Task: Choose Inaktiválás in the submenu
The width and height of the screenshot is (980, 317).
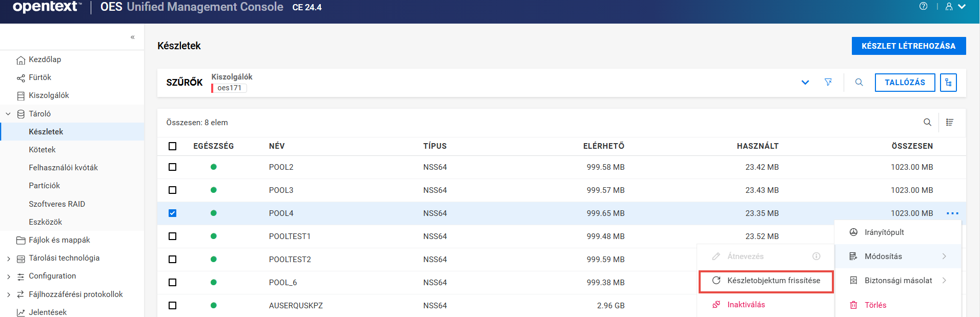Action: coord(766,305)
